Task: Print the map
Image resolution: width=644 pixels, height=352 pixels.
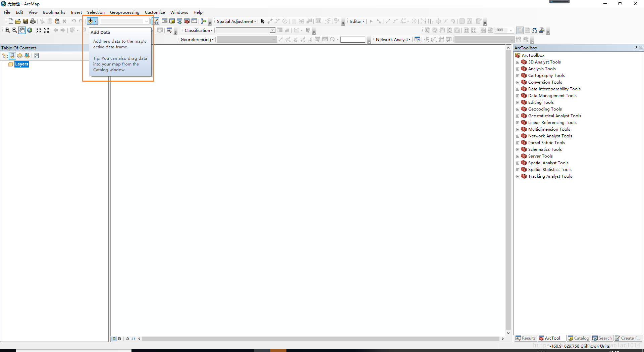Action: [33, 21]
